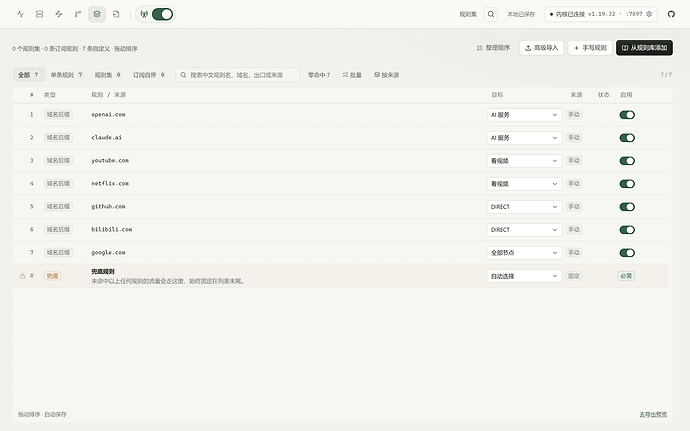Open the gear settings icon in the kernel status pill
The height and width of the screenshot is (431, 690).
pos(649,14)
